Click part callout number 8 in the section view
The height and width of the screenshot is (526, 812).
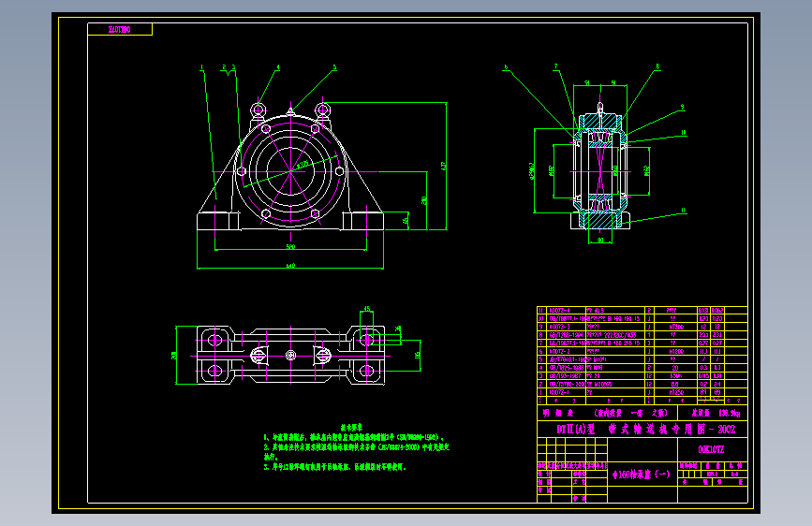(657, 66)
